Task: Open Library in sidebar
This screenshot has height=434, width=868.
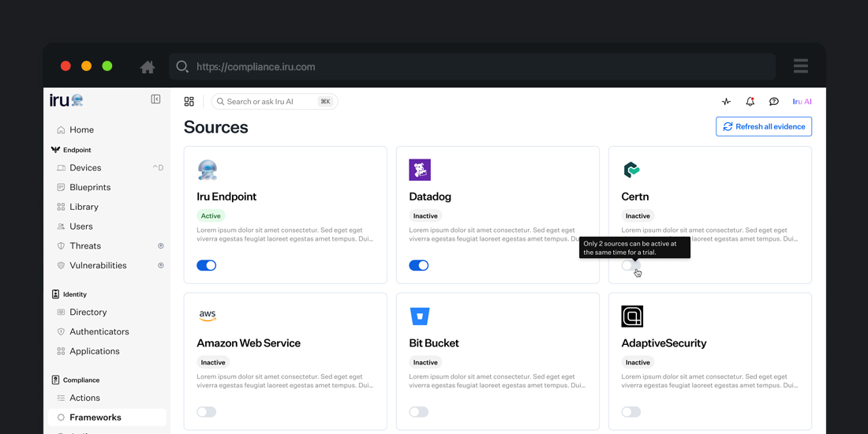Action: (x=107, y=207)
